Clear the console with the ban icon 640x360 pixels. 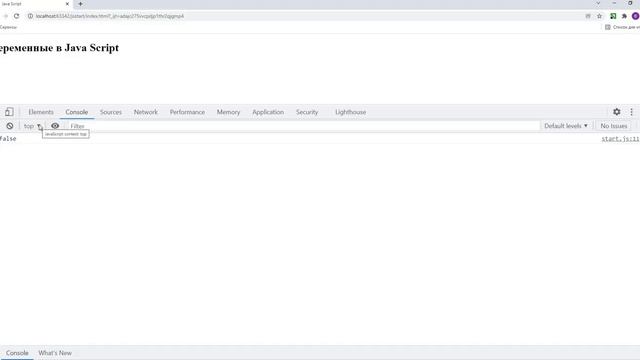pyautogui.click(x=10, y=126)
